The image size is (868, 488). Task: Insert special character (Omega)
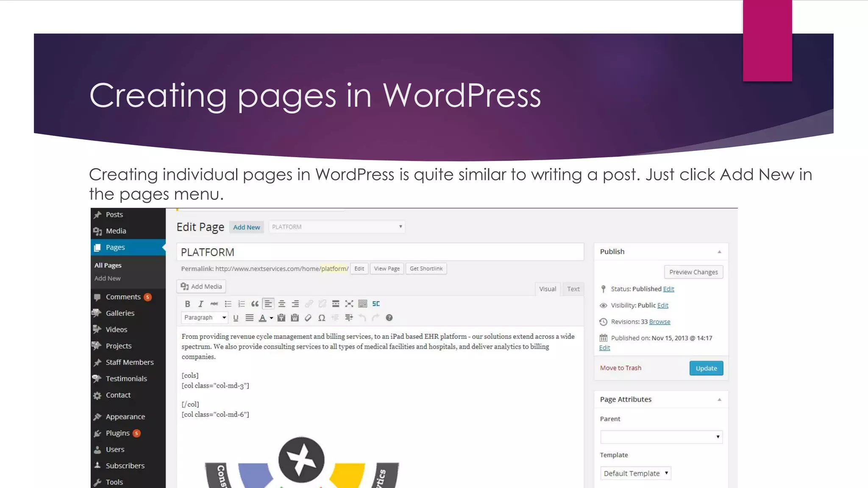tap(322, 318)
